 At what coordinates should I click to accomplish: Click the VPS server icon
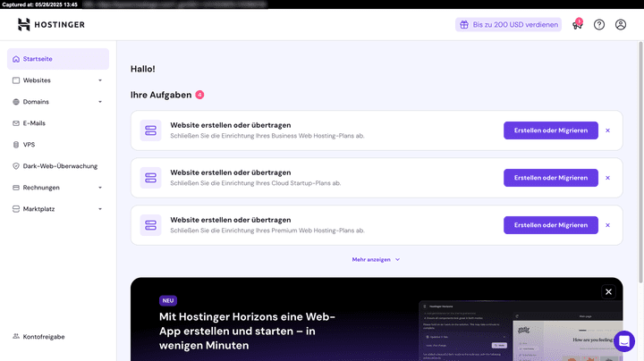(16, 145)
